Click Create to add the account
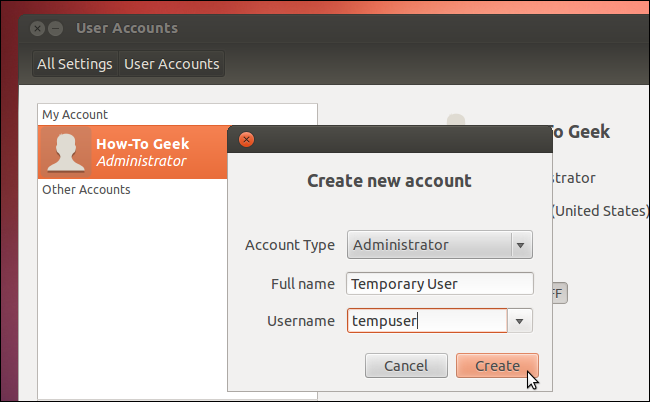The height and width of the screenshot is (402, 650). (x=497, y=366)
